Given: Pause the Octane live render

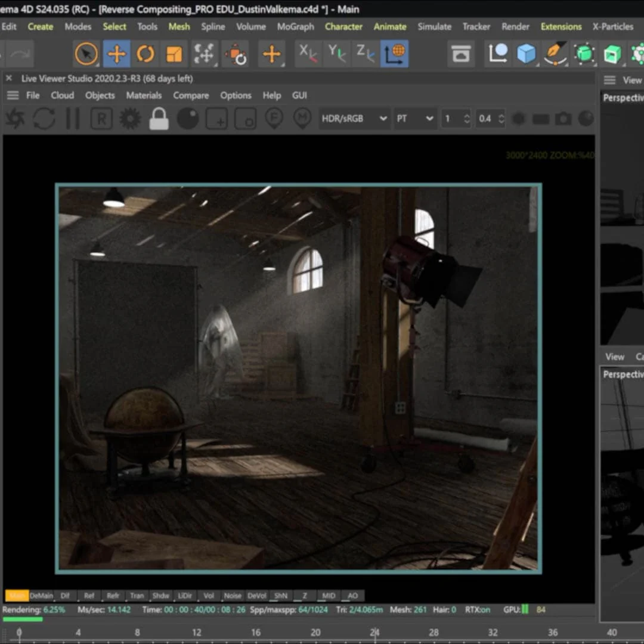Looking at the screenshot, I should [73, 118].
